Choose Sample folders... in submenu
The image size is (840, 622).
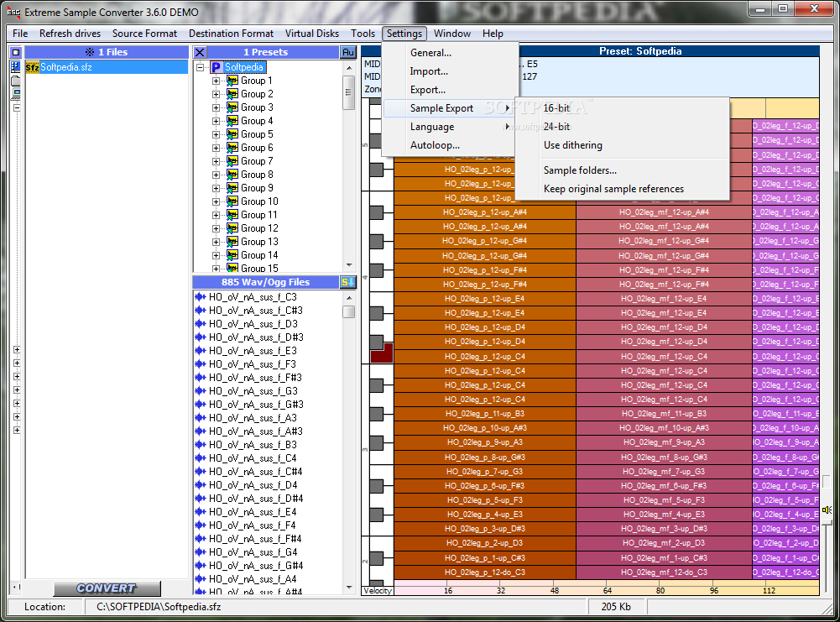point(622,170)
